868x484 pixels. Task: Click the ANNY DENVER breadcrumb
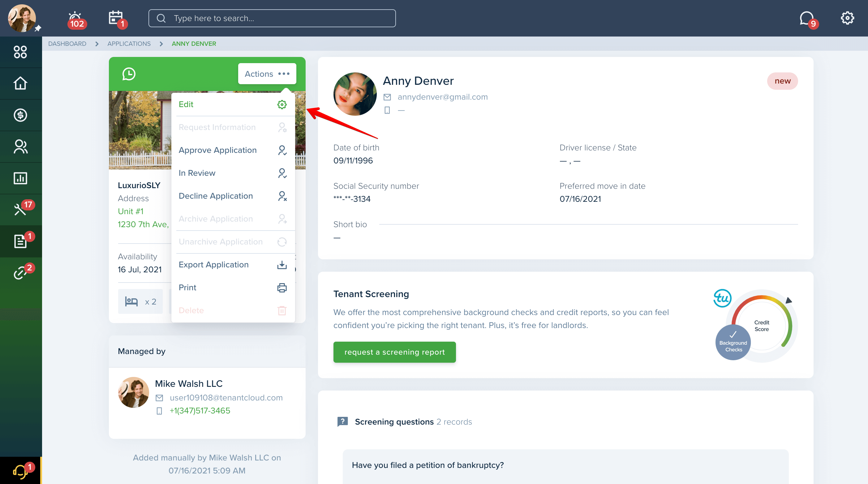pyautogui.click(x=194, y=44)
